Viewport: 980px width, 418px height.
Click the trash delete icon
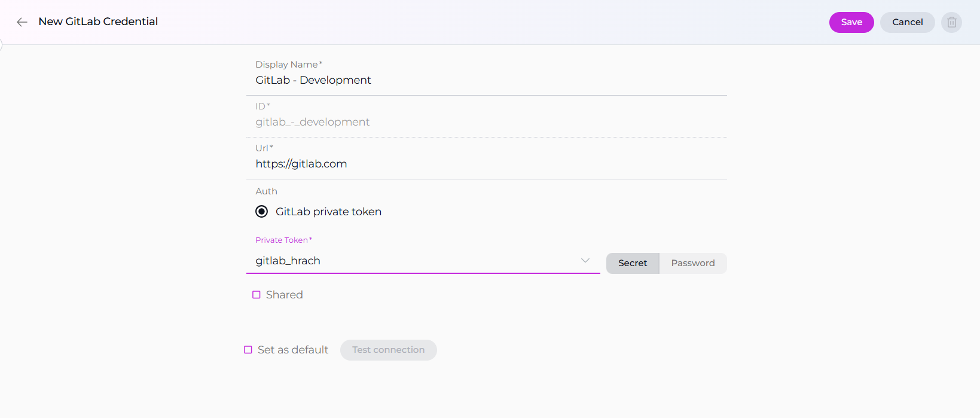click(x=951, y=22)
